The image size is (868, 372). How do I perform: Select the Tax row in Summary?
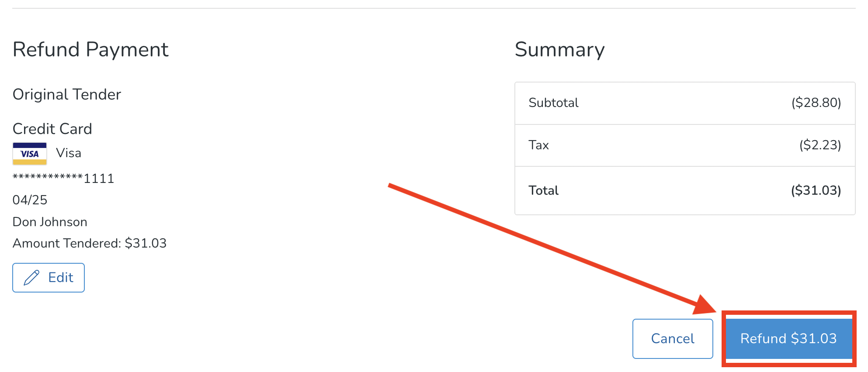(x=685, y=145)
